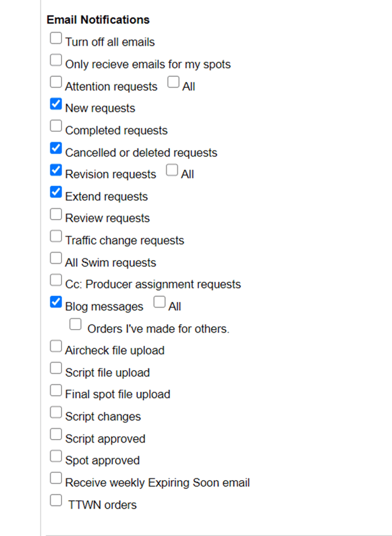Enable Completed requests email notifications
Image resolution: width=392 pixels, height=536 pixels.
point(56,126)
